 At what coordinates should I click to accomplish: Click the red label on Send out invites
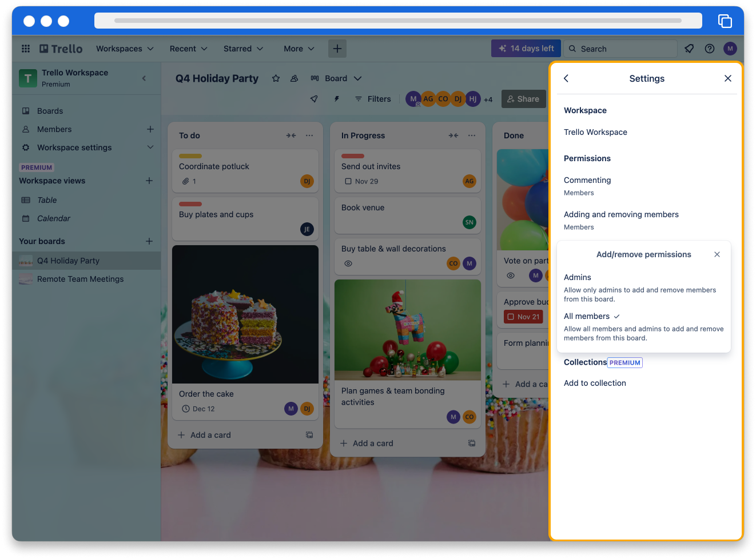point(353,156)
